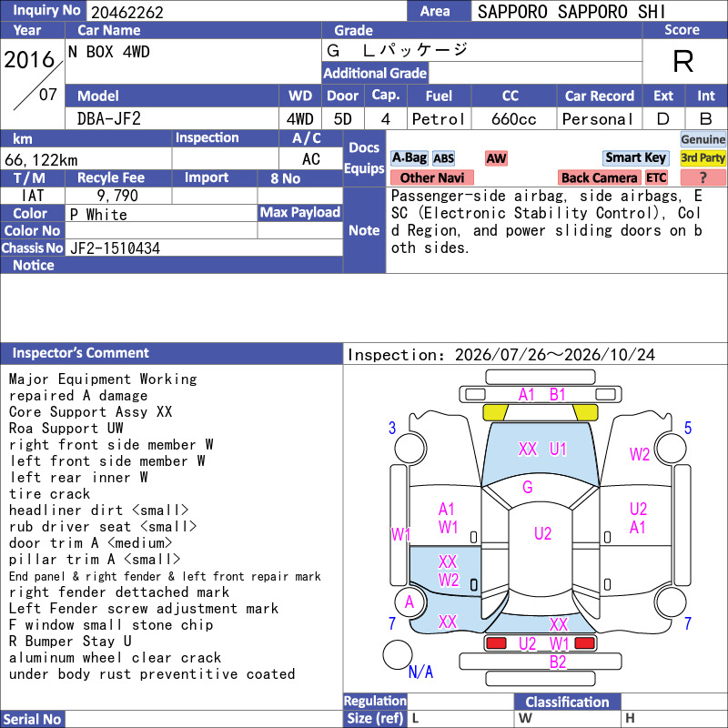This screenshot has width=728, height=728.
Task: Click the circled A wheel marker
Action: pyautogui.click(x=409, y=602)
